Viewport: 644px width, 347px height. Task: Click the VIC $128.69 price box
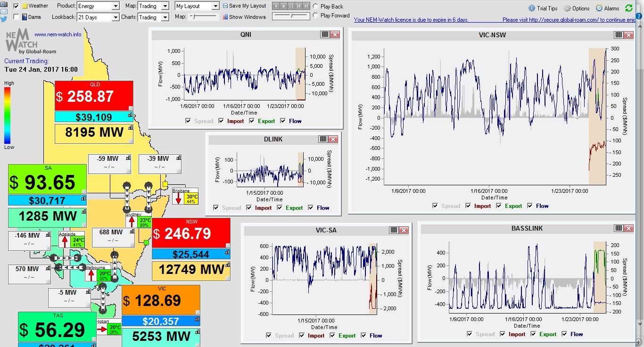coord(161,300)
